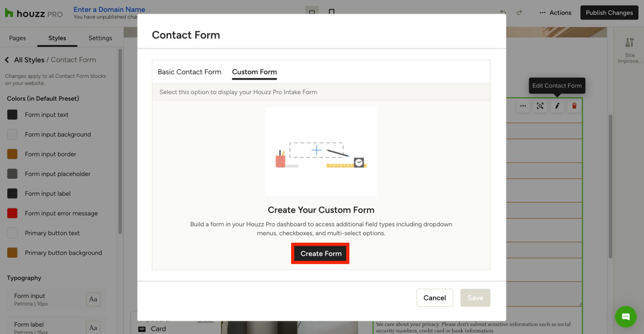Open the Actions menu
The height and width of the screenshot is (334, 644).
555,13
